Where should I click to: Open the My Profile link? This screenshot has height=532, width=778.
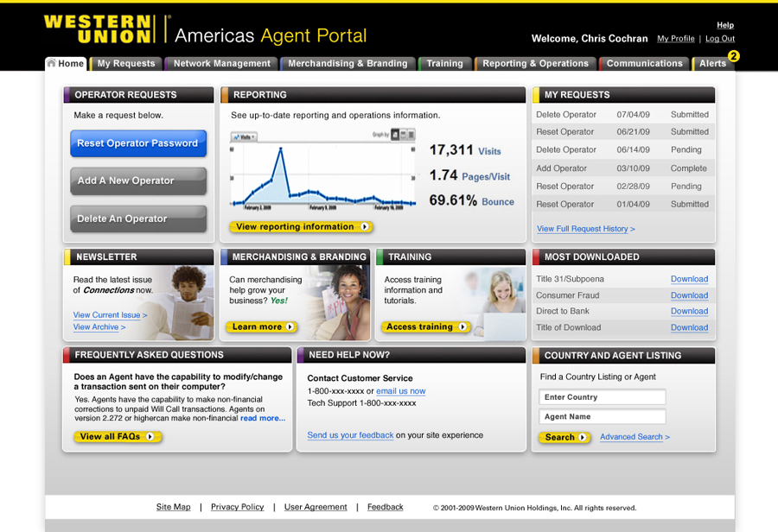[676, 39]
